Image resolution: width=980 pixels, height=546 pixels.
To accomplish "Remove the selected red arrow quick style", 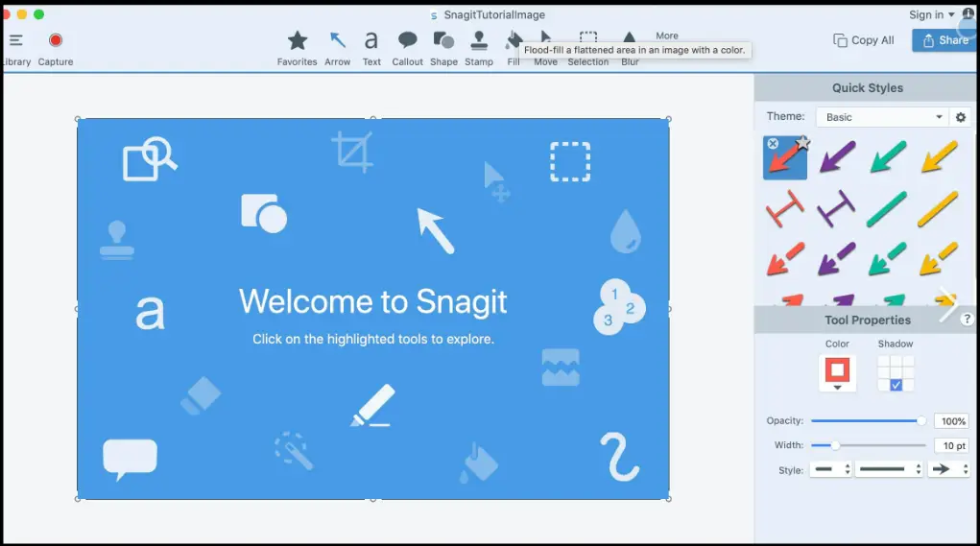I will 773,143.
